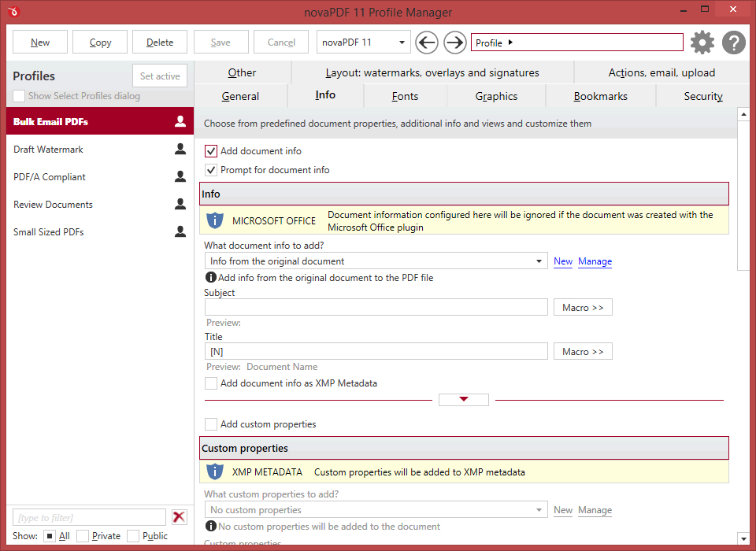Select the Info tab
756x551 pixels.
click(325, 95)
